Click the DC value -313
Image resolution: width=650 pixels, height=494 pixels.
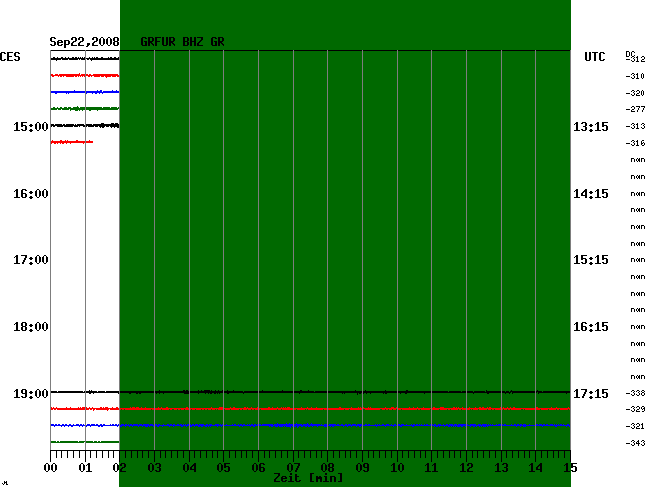(x=635, y=126)
